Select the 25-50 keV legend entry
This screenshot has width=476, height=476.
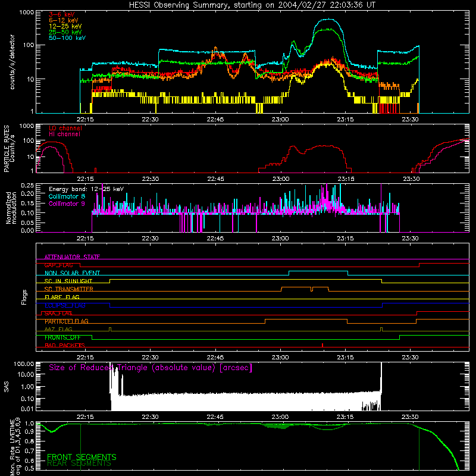pyautogui.click(x=65, y=32)
